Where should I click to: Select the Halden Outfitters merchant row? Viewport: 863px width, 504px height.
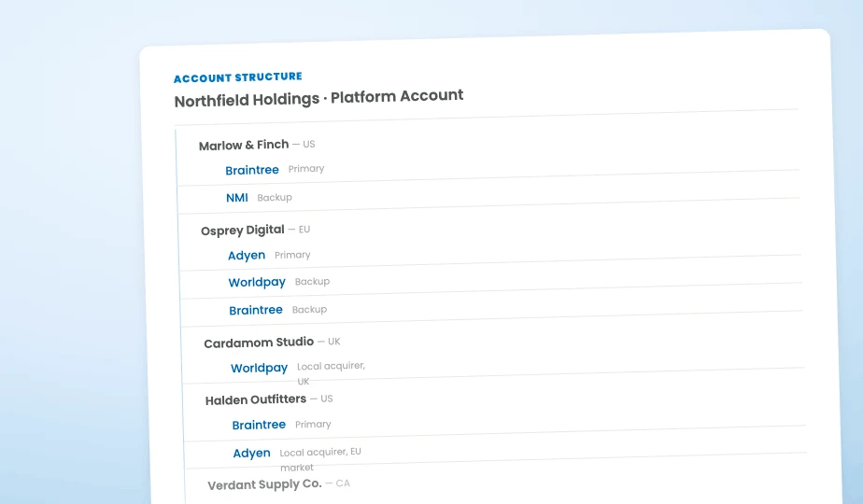coord(269,399)
